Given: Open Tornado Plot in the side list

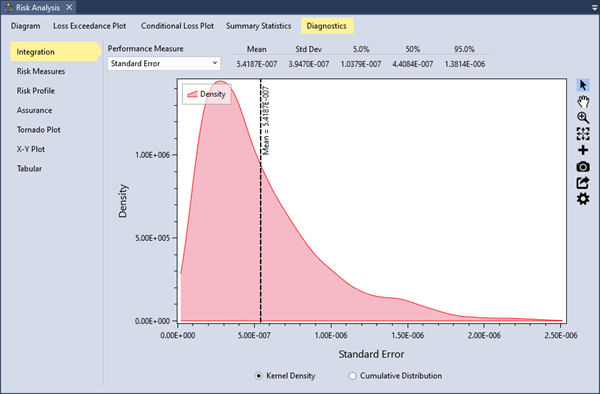Looking at the screenshot, I should 39,130.
